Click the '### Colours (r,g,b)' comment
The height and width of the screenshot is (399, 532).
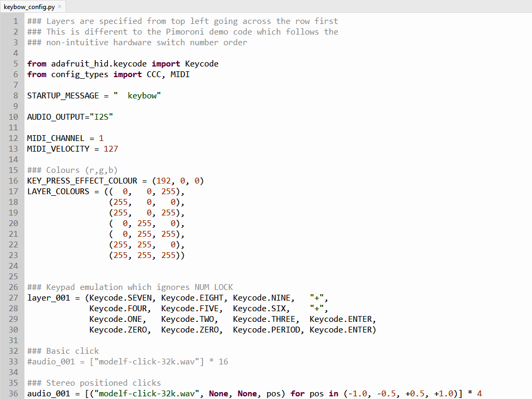click(72, 170)
